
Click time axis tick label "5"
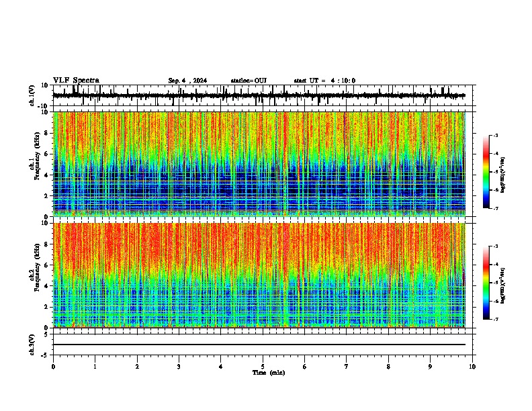(263, 367)
